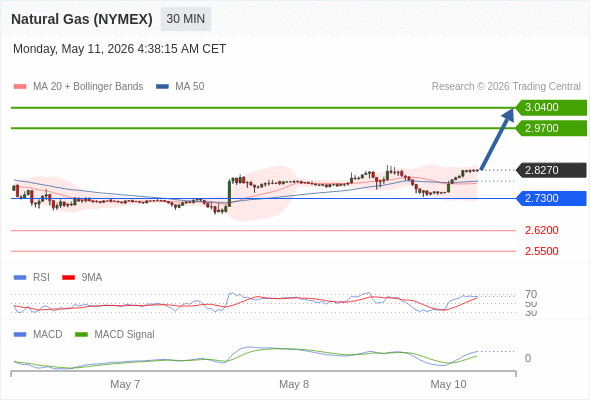The width and height of the screenshot is (590, 400).
Task: Click the red 9MA legend marker
Action: click(68, 278)
